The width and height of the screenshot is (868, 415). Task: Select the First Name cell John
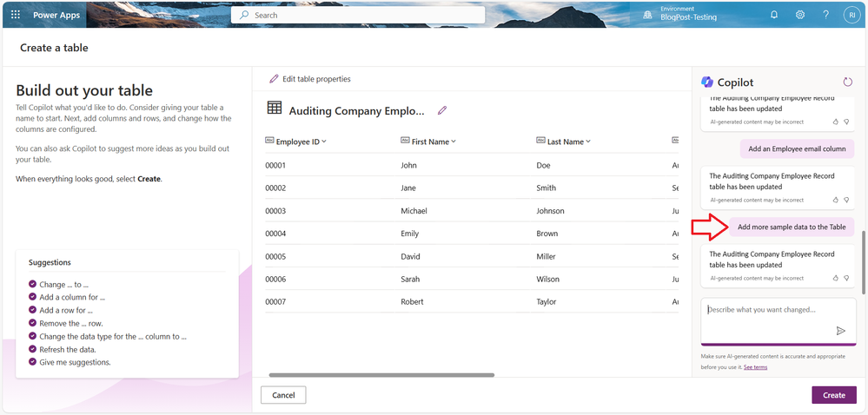(408, 165)
